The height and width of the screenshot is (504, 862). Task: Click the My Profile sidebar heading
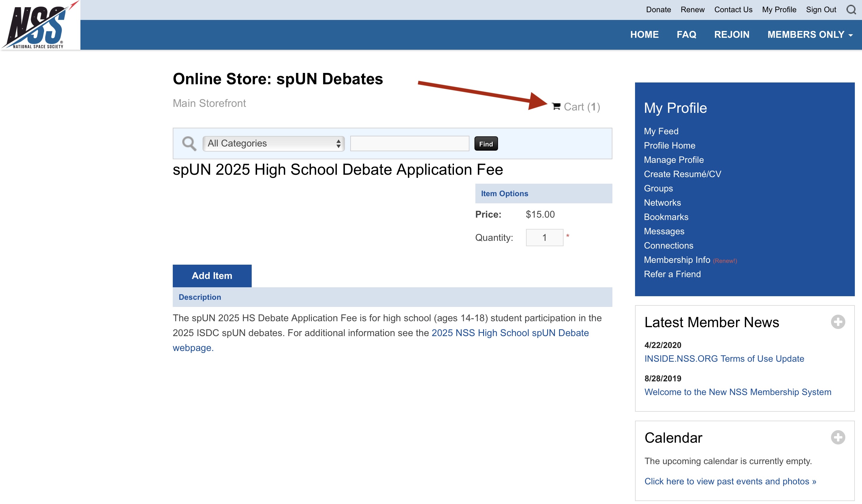675,108
